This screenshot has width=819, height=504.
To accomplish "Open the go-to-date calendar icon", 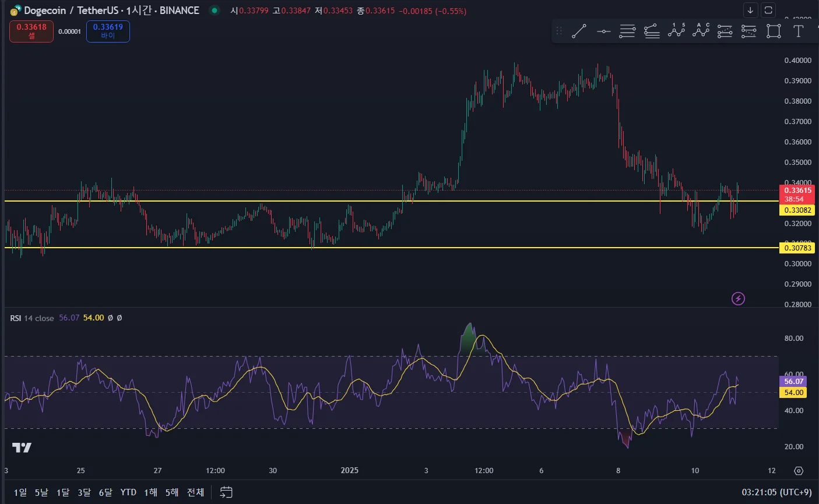I will tap(226, 492).
